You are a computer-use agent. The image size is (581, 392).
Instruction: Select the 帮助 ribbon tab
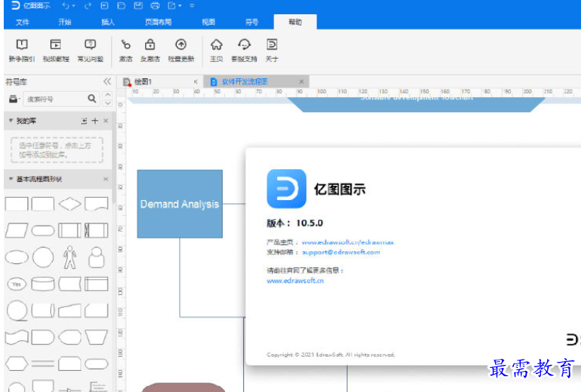click(295, 23)
